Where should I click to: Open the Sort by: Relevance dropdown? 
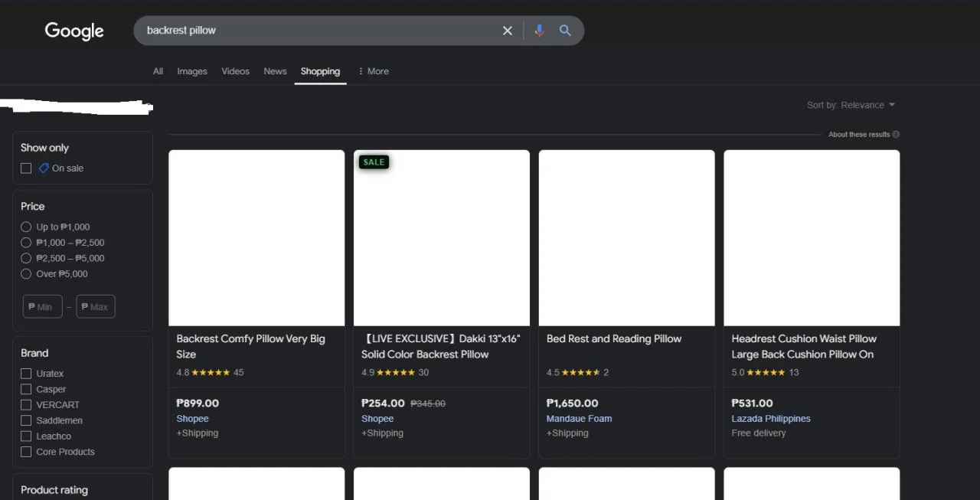click(851, 105)
